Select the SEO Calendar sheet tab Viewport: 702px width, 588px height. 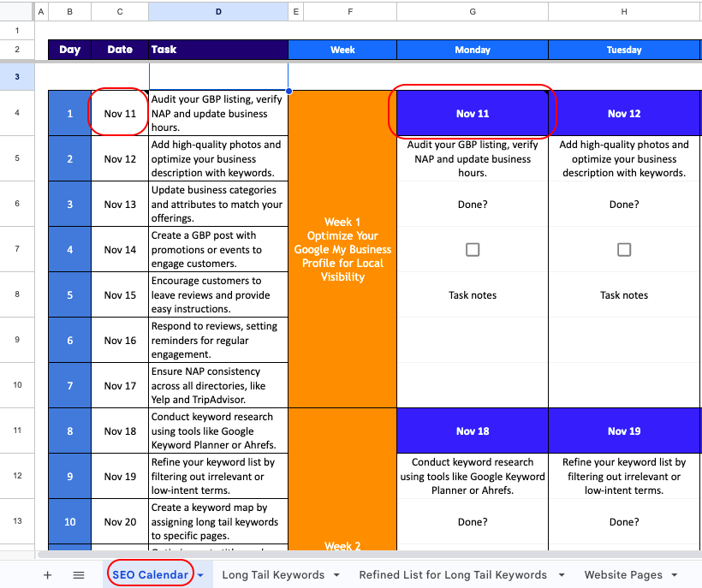(150, 575)
